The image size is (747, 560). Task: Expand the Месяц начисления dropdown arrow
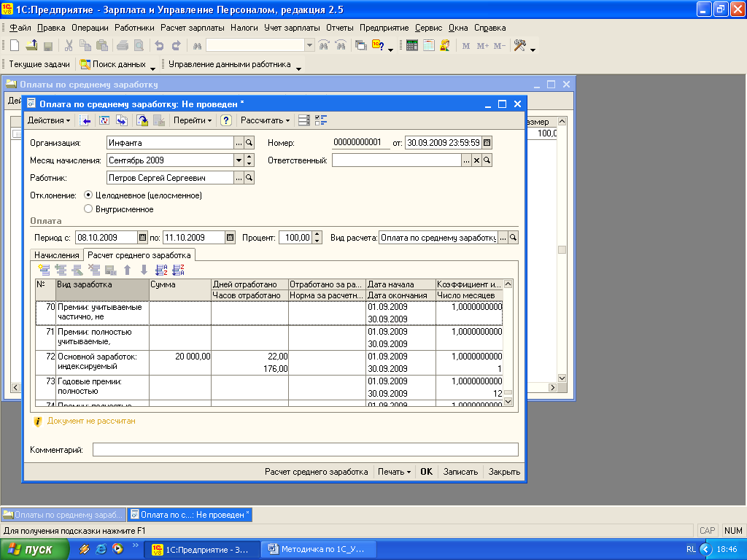[x=239, y=160]
